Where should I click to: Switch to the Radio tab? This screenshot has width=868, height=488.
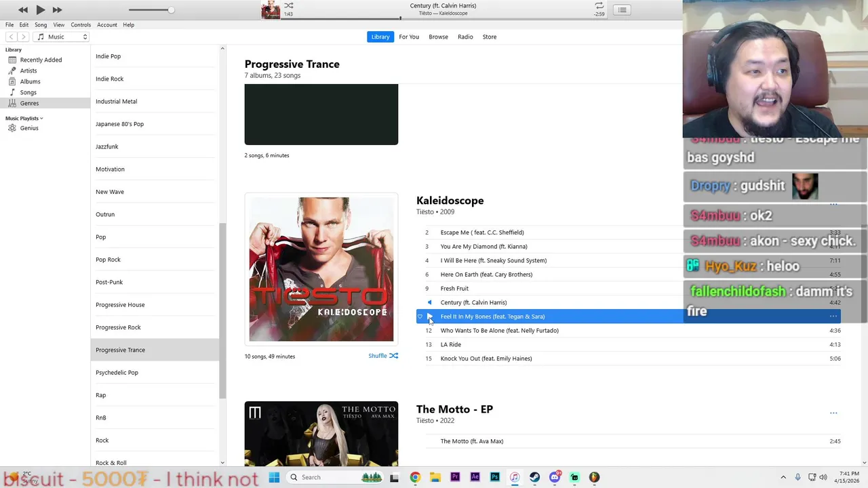pyautogui.click(x=465, y=37)
